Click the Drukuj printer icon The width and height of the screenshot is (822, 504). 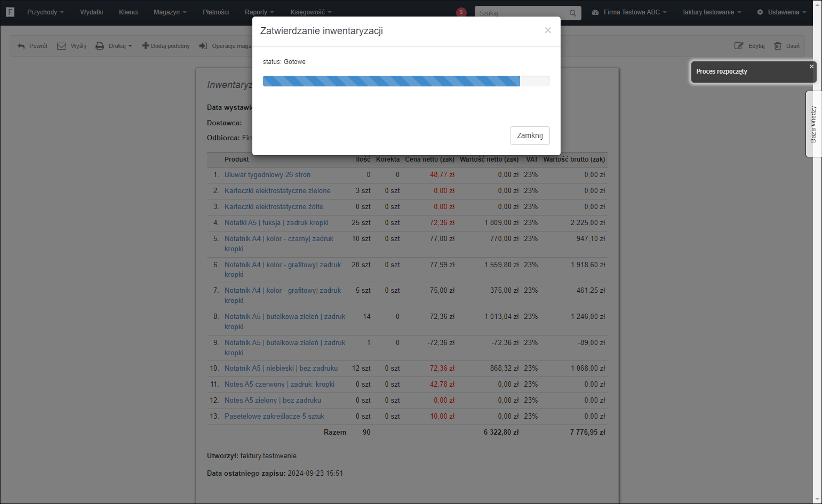click(100, 46)
